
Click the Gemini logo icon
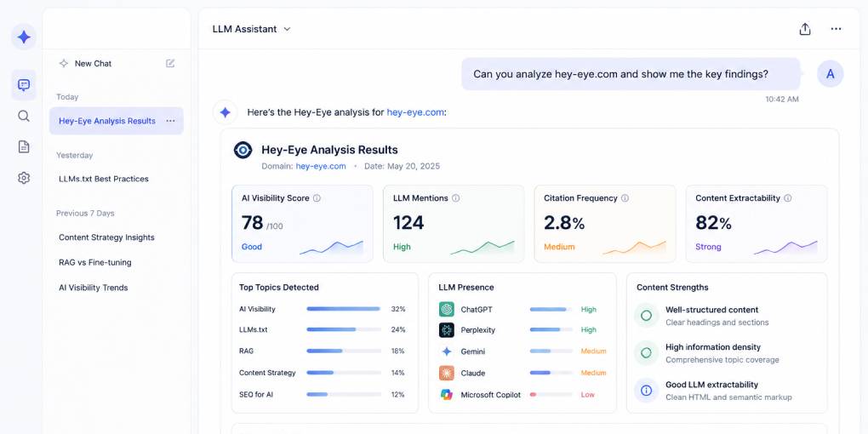pyautogui.click(x=447, y=351)
